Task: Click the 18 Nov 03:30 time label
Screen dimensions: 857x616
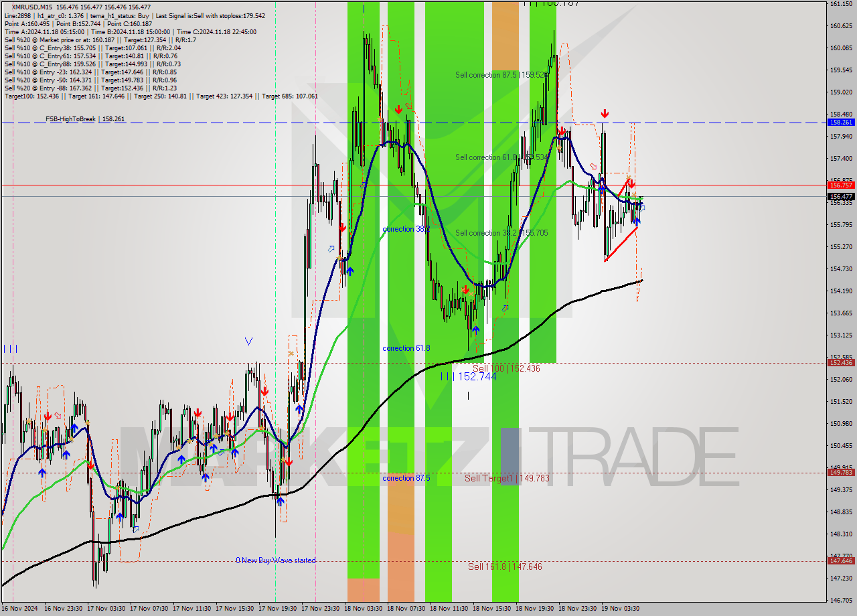Action: tap(364, 609)
